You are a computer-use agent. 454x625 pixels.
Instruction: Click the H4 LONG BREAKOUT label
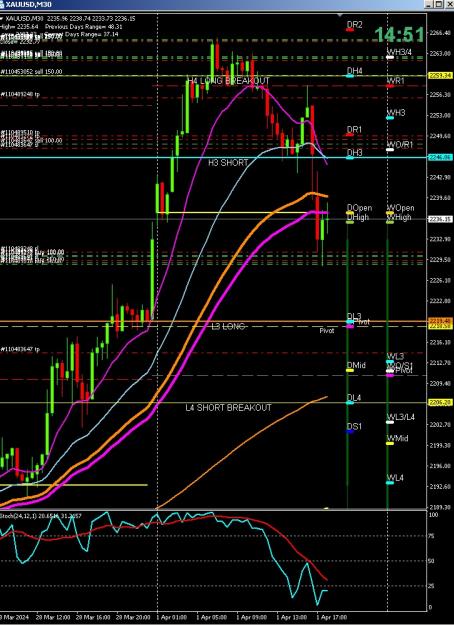228,81
